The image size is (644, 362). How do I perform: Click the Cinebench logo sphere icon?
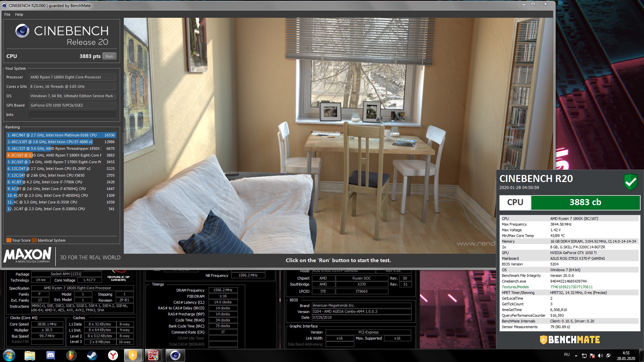tap(22, 31)
